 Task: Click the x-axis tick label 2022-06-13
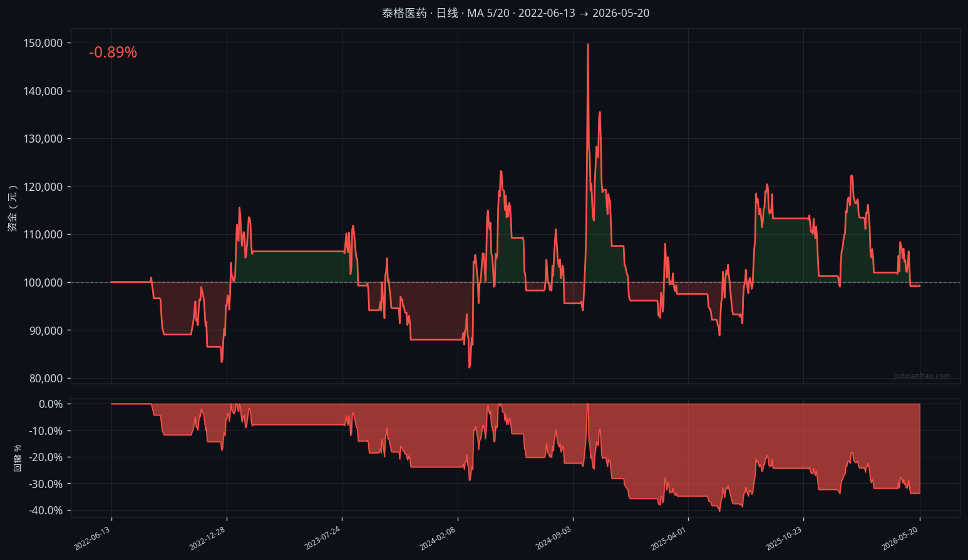(92, 538)
